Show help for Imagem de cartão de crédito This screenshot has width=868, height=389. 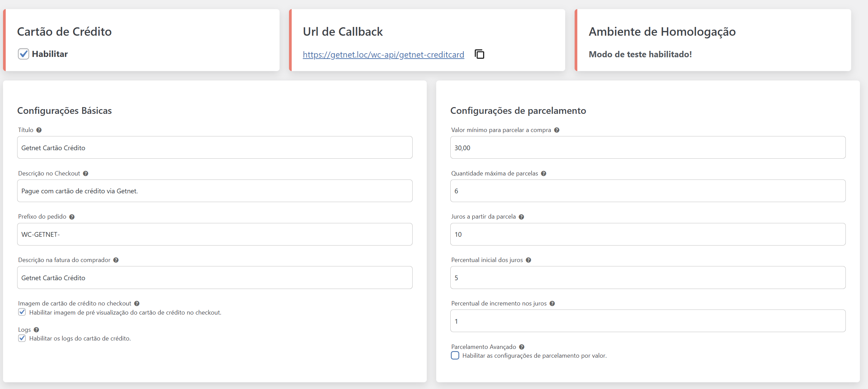[137, 303]
